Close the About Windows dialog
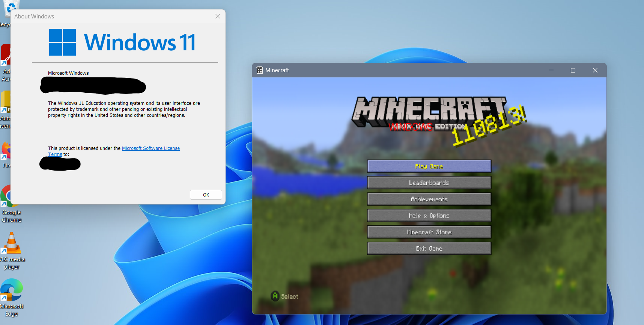 pyautogui.click(x=218, y=16)
